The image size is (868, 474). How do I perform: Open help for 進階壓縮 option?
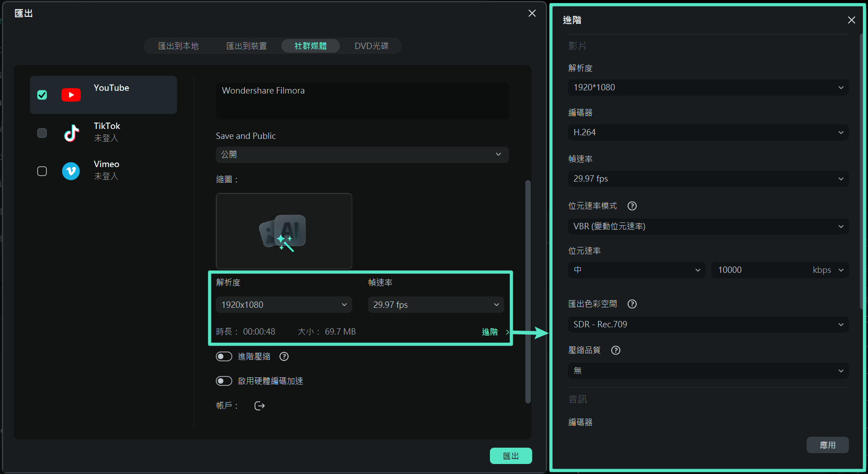pos(284,356)
